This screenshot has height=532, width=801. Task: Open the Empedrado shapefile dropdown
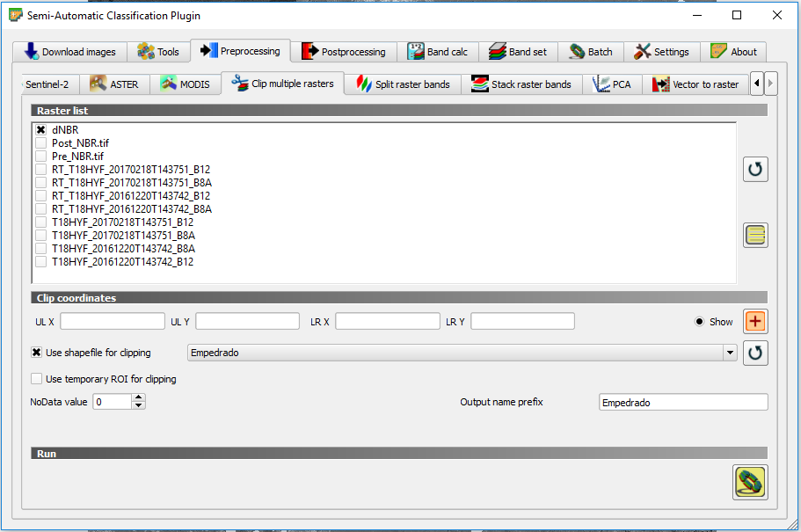click(729, 353)
